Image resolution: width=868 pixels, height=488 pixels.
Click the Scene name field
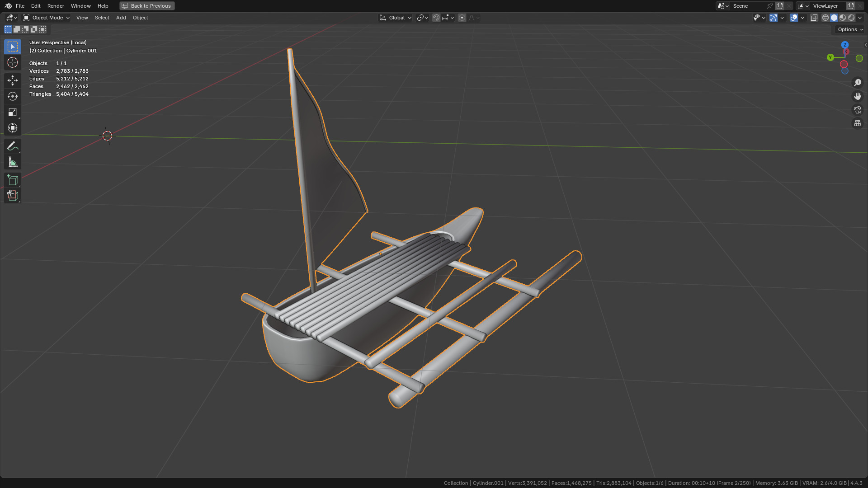748,6
